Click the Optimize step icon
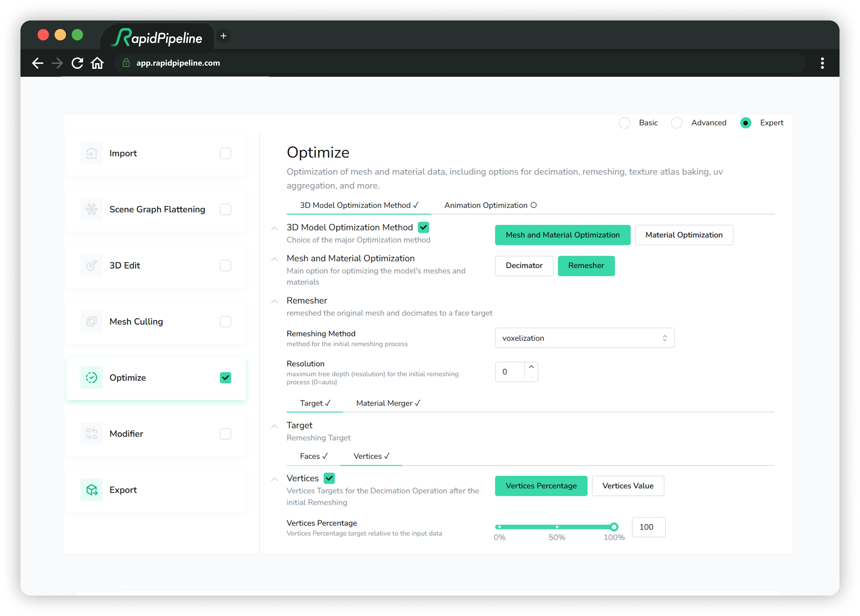Image resolution: width=860 pixels, height=616 pixels. point(91,378)
